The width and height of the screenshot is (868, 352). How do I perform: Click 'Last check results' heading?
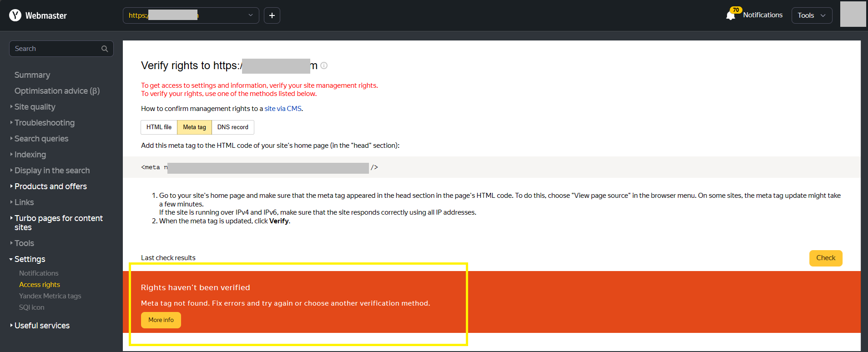tap(168, 258)
